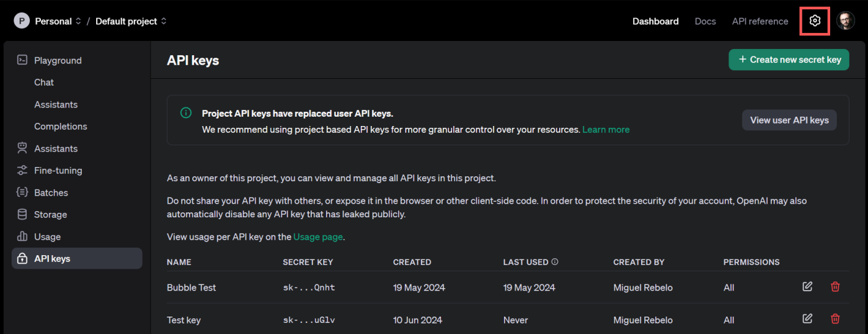Open the Usage page link
This screenshot has height=334, width=868.
click(x=318, y=237)
